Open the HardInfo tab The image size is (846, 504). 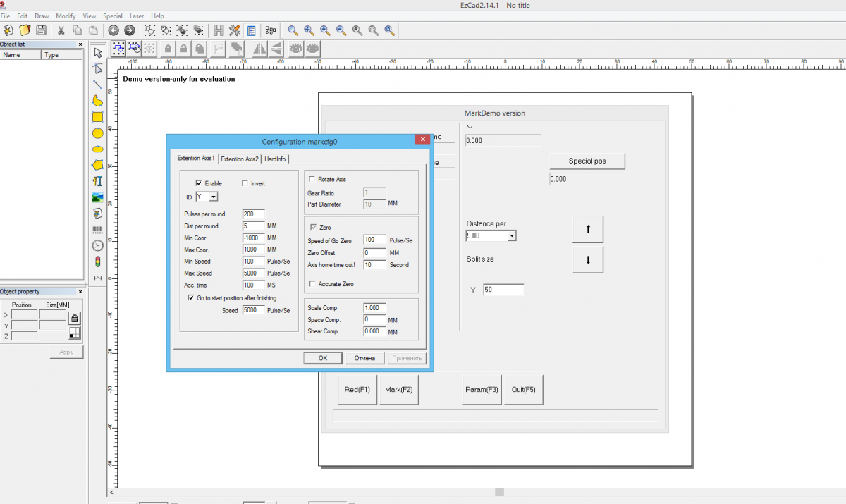click(276, 159)
